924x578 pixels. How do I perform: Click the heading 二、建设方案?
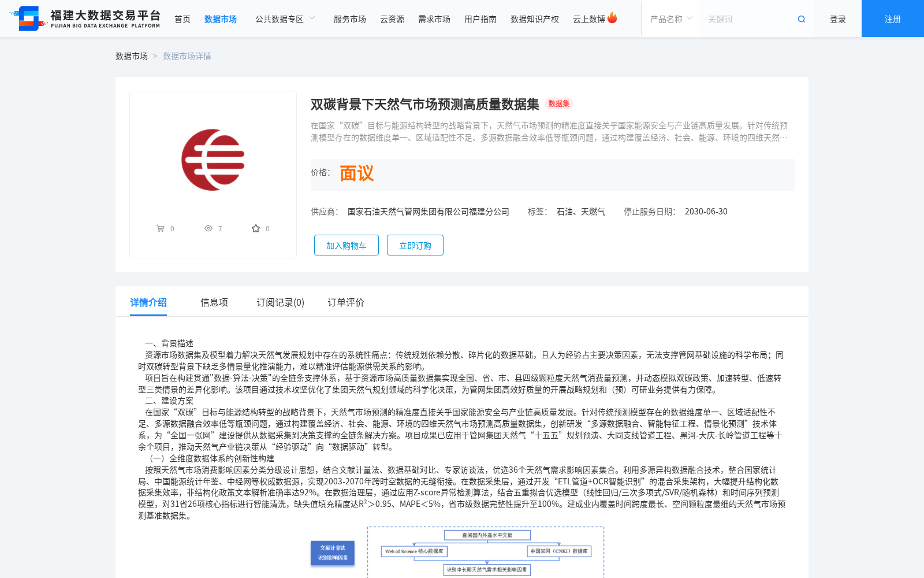coord(169,401)
